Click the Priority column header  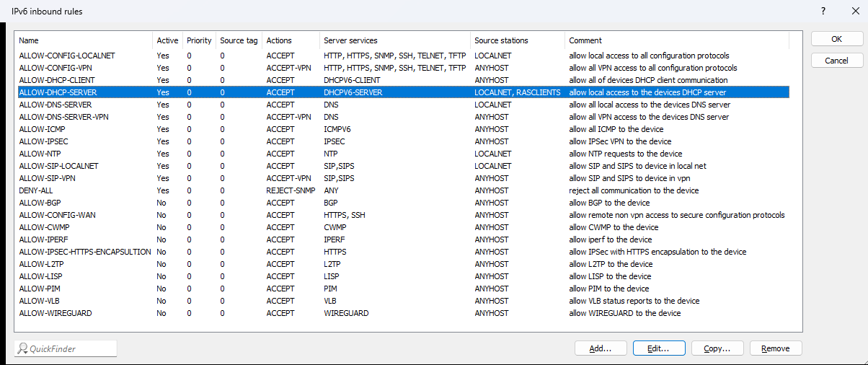[199, 40]
